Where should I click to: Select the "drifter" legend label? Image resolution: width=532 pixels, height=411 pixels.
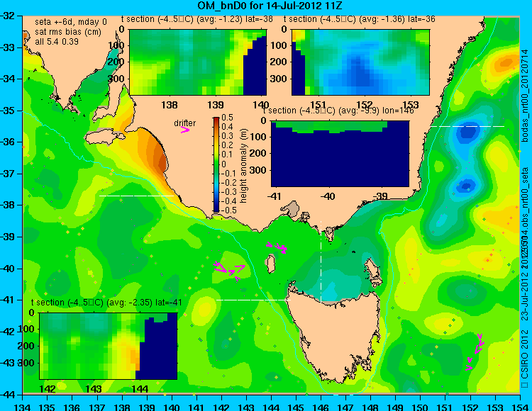pyautogui.click(x=185, y=123)
